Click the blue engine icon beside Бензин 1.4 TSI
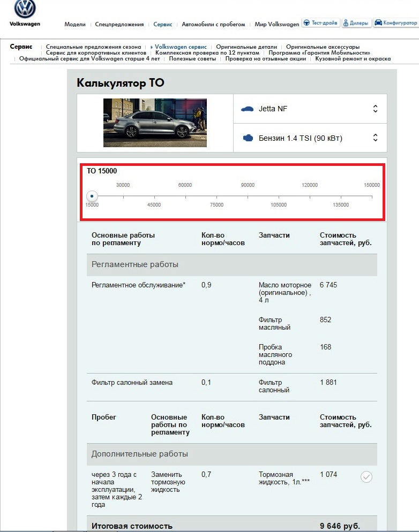419x532 pixels. (x=248, y=138)
